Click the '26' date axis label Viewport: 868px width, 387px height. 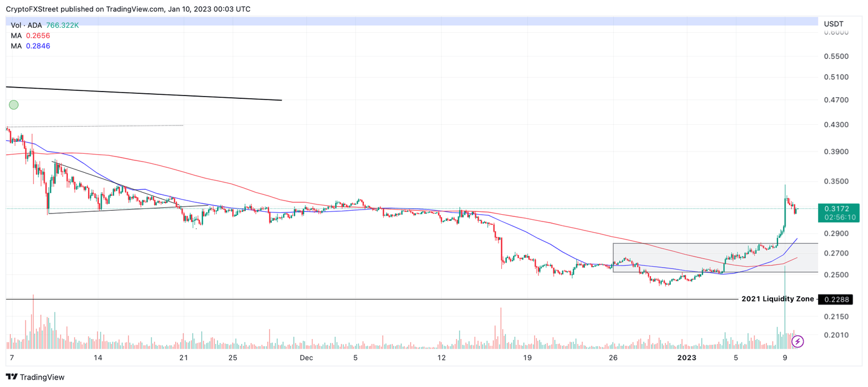[613, 358]
